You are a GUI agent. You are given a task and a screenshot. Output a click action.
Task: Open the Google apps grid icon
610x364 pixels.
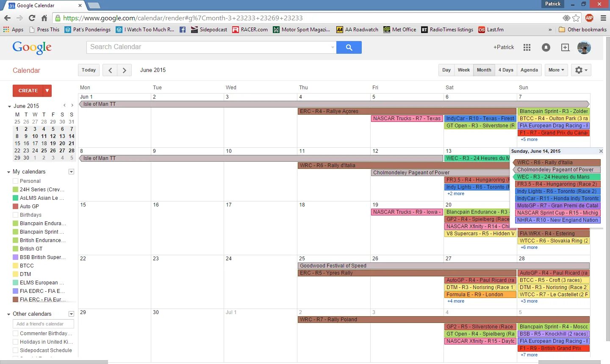click(527, 47)
